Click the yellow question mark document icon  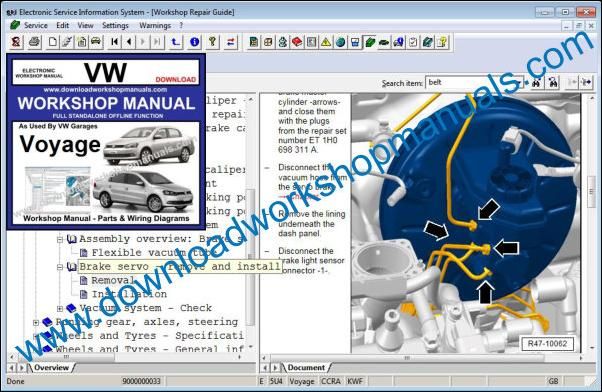pos(442,41)
